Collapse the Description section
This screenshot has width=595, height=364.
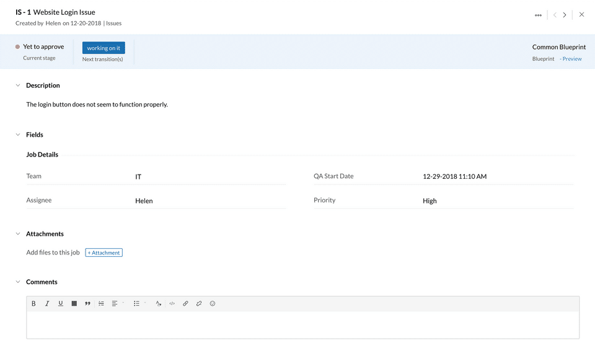[x=18, y=85]
